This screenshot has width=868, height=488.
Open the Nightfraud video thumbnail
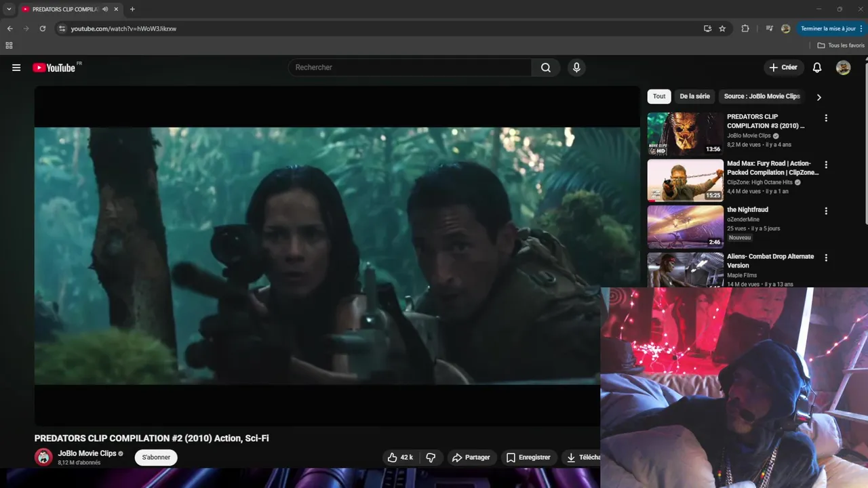pyautogui.click(x=685, y=227)
